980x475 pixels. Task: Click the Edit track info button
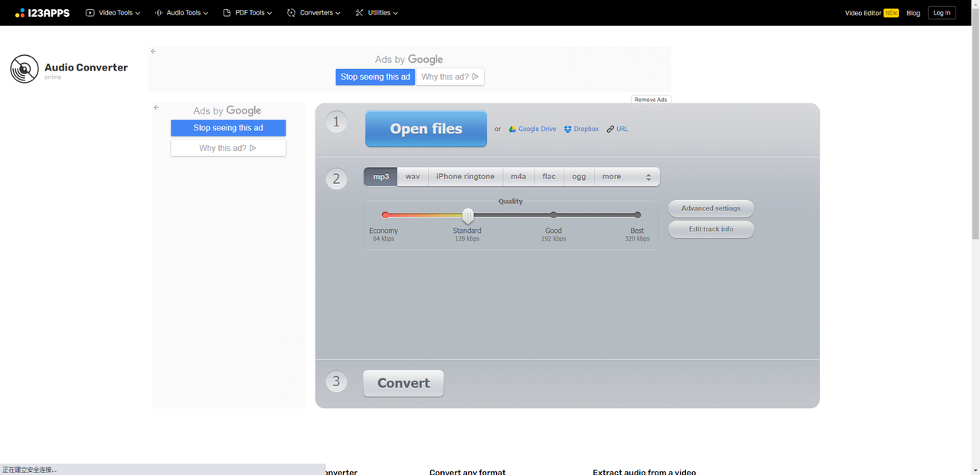(x=711, y=229)
